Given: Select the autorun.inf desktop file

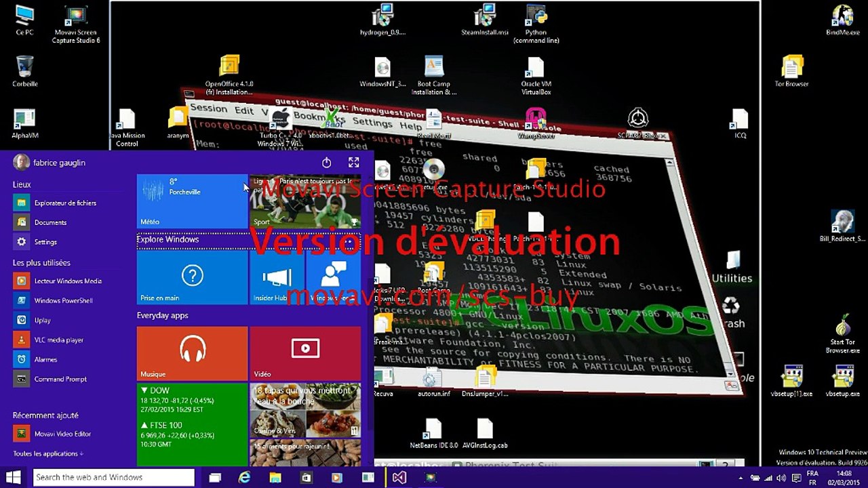Looking at the screenshot, I should (433, 382).
